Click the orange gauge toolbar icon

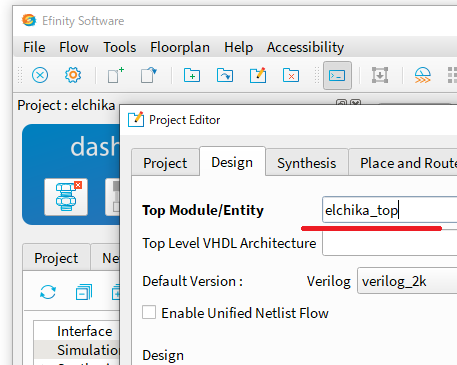pyautogui.click(x=423, y=75)
